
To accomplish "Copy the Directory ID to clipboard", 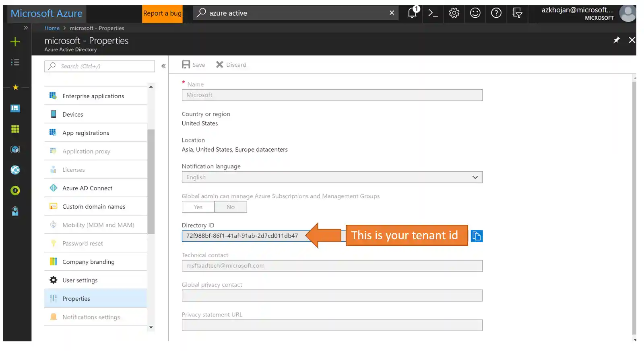I will pos(477,236).
